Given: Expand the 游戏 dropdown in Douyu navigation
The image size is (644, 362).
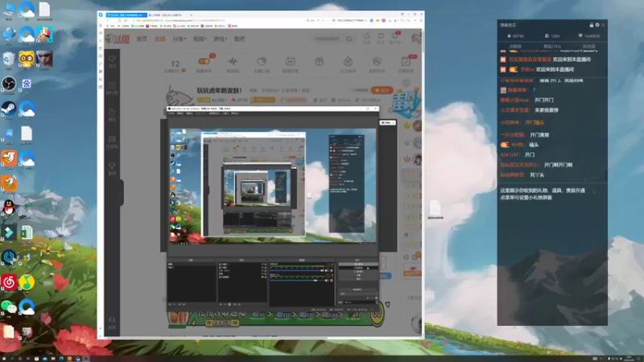Looking at the screenshot, I should click(x=220, y=39).
